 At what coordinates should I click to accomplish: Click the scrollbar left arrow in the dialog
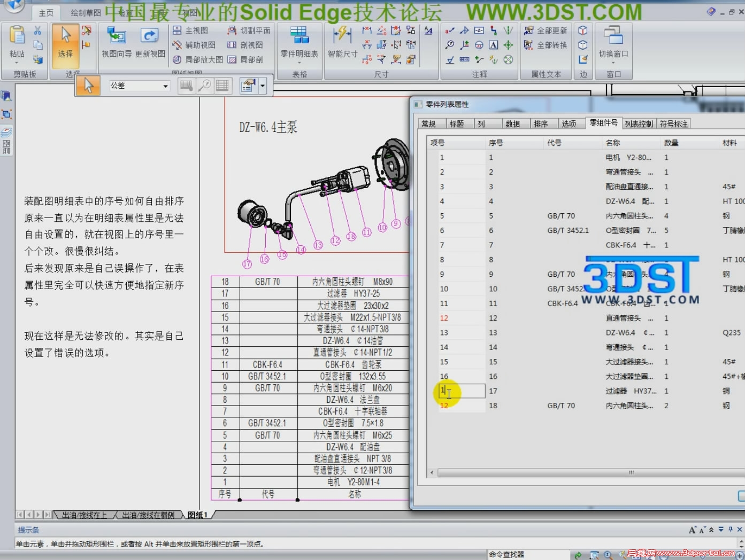pyautogui.click(x=432, y=473)
